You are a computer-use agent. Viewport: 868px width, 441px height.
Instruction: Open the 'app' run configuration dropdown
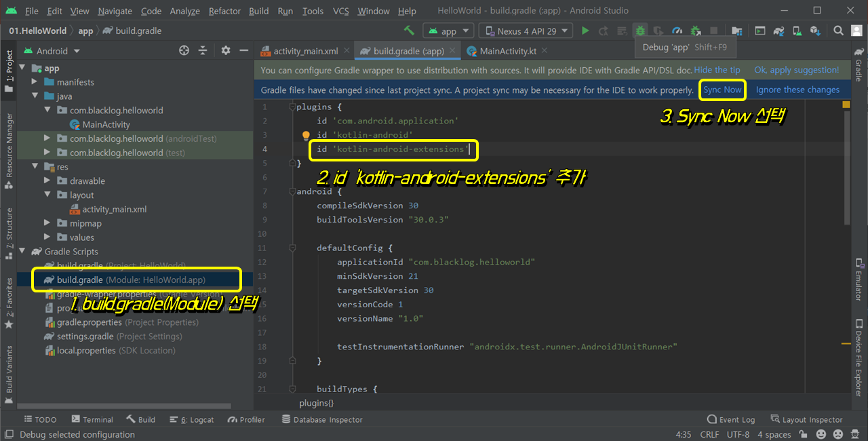(x=448, y=31)
